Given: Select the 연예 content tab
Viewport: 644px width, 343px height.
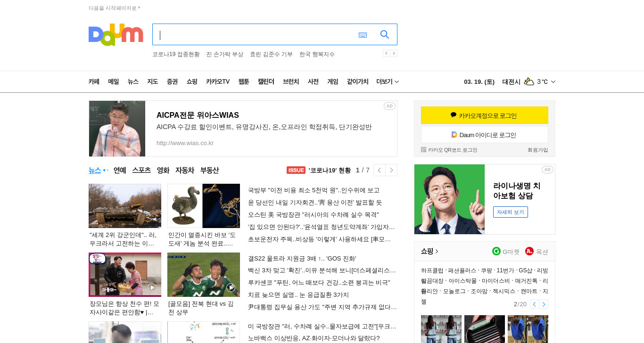Looking at the screenshot, I should tap(120, 170).
